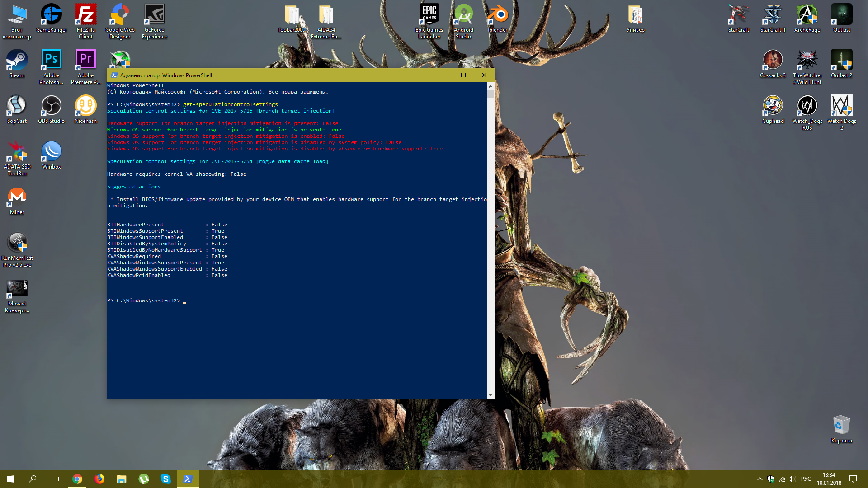Open PowerShell title bar system menu icon
Image resolution: width=868 pixels, height=488 pixels.
[114, 75]
